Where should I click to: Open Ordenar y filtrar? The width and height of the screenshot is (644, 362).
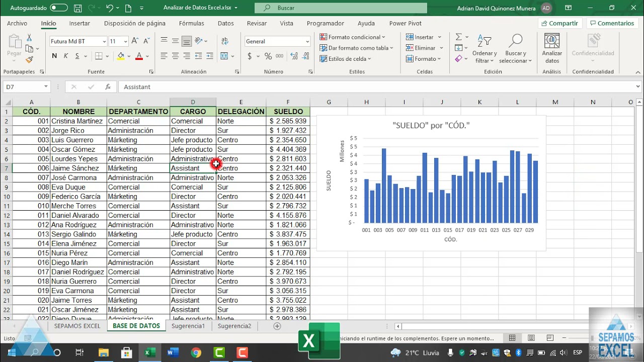(485, 49)
